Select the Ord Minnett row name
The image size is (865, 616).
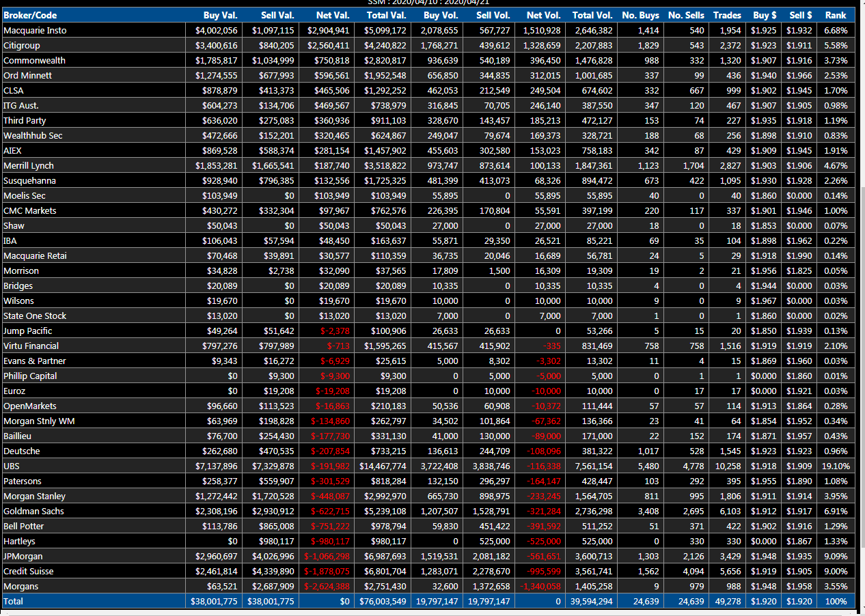tap(27, 75)
